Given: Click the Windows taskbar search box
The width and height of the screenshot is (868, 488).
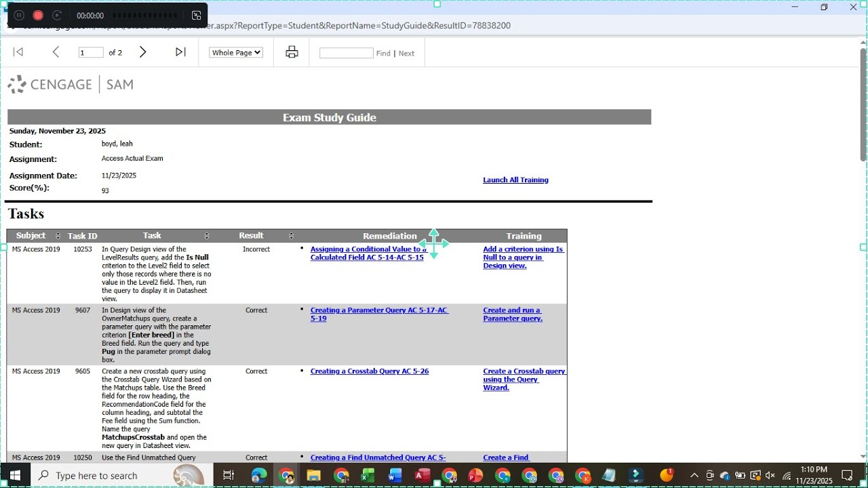Looking at the screenshot, I should [122, 475].
